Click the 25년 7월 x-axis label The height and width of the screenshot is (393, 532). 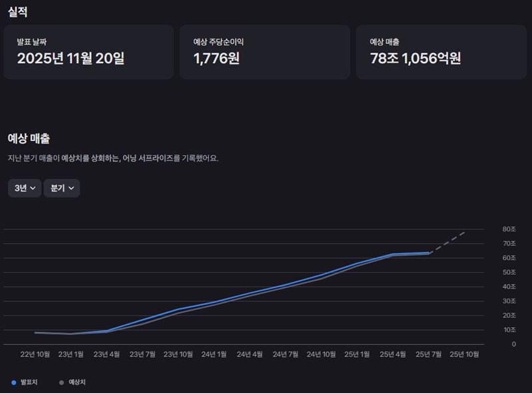(x=429, y=354)
